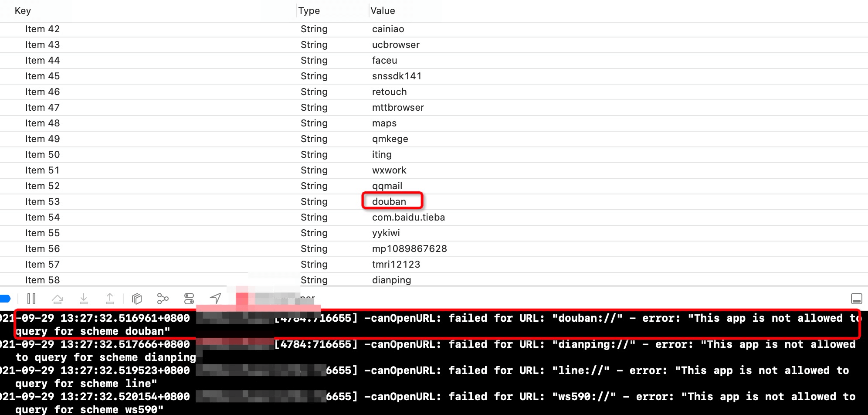Click the Step Out debug icon
The width and height of the screenshot is (868, 415).
[x=110, y=299]
